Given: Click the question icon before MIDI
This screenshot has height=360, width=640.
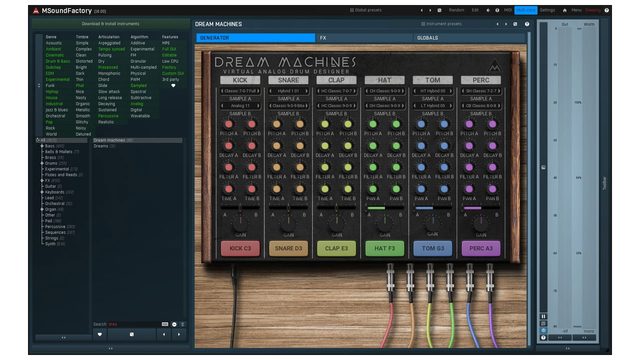Looking at the screenshot, I should coord(497,10).
